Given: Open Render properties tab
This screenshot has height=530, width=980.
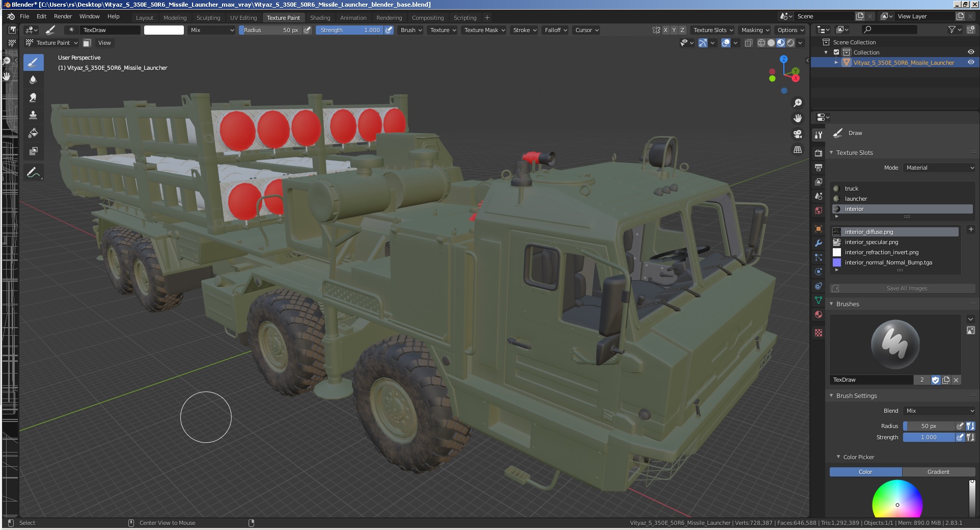Looking at the screenshot, I should [818, 153].
